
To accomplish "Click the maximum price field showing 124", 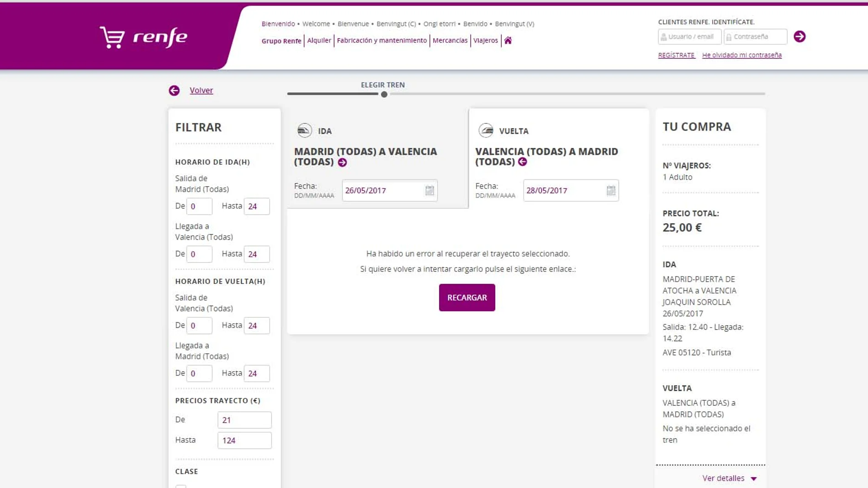I will coord(244,441).
